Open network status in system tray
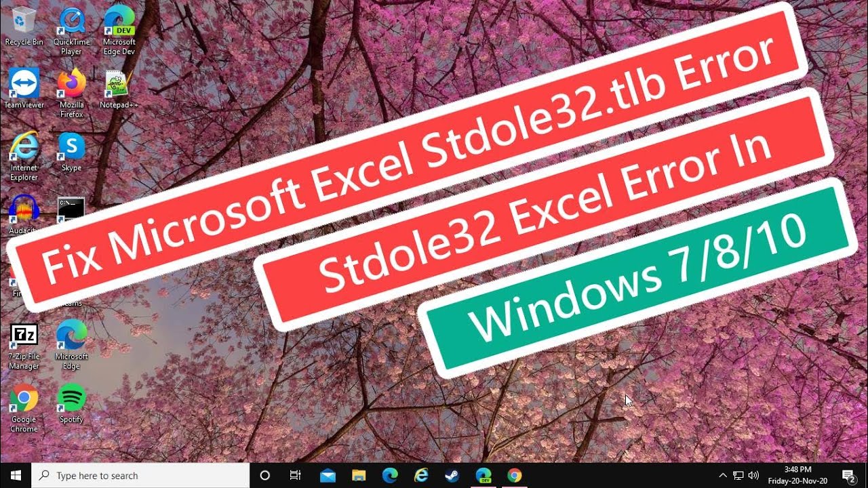868x488 pixels. coord(738,475)
